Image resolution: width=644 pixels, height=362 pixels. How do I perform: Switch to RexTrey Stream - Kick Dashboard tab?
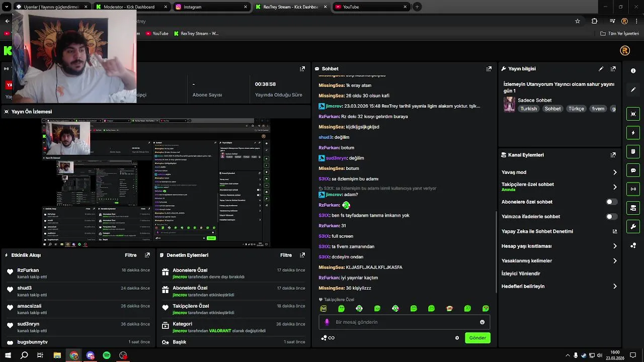point(291,7)
